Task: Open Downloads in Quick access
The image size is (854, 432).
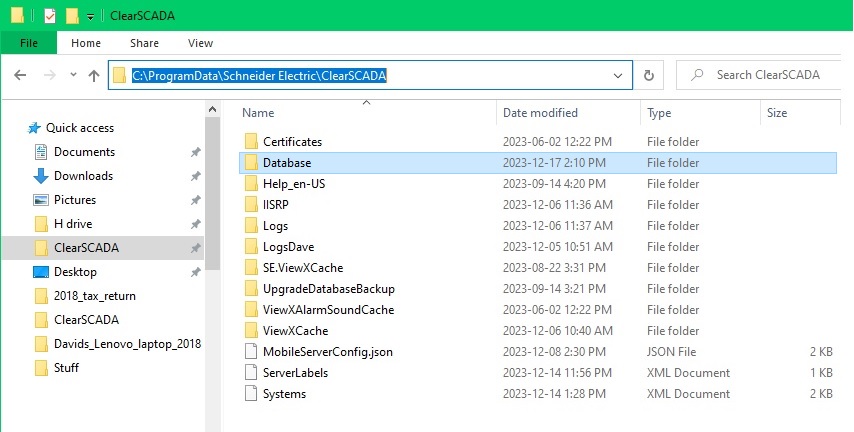Action: [83, 176]
